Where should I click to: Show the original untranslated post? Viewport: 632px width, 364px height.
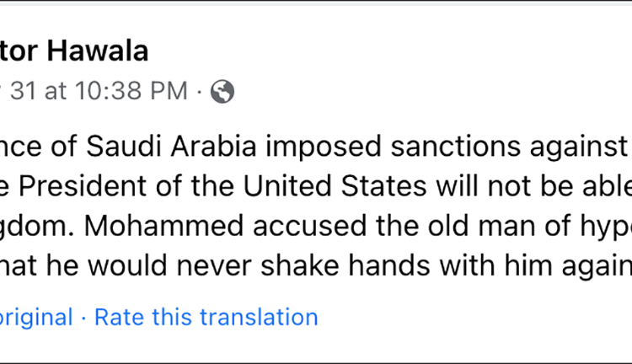(36, 317)
